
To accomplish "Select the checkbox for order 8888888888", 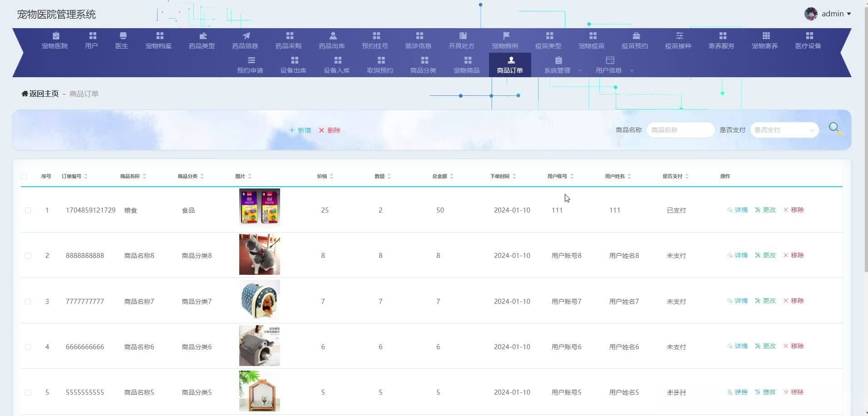I will click(x=28, y=256).
